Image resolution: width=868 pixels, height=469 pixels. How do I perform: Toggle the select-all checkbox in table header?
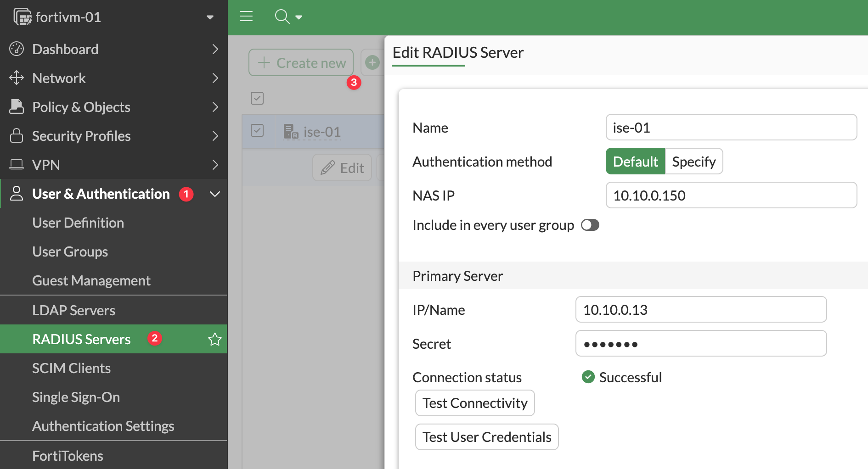tap(257, 98)
